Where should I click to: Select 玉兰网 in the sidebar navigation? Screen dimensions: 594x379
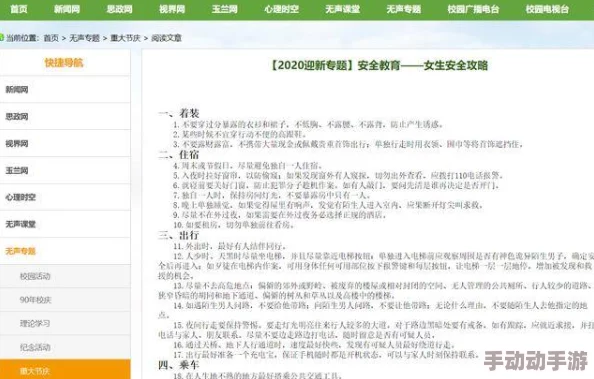coord(65,171)
